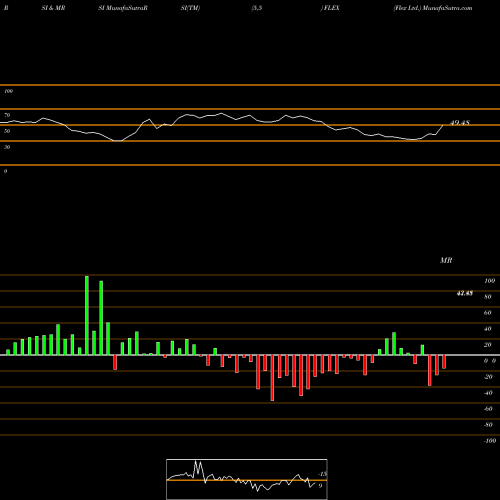Open the mini overview chart at the bottom
Screen dimensions: 500x500
pos(247,479)
